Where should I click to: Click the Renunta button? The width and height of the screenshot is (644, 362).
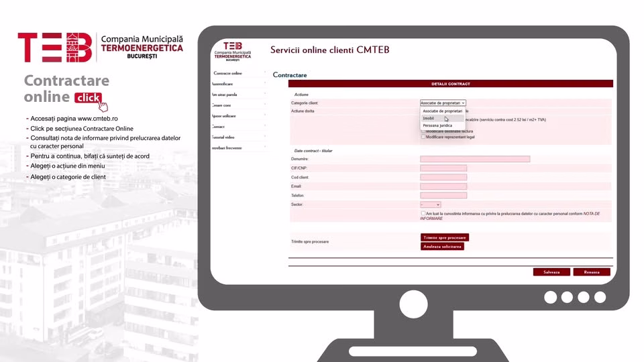pos(592,272)
